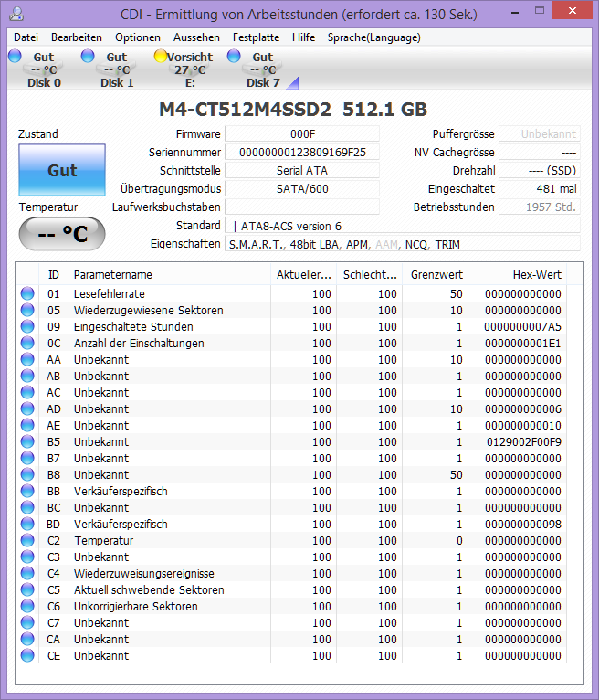Click the Parametername column header

(169, 274)
